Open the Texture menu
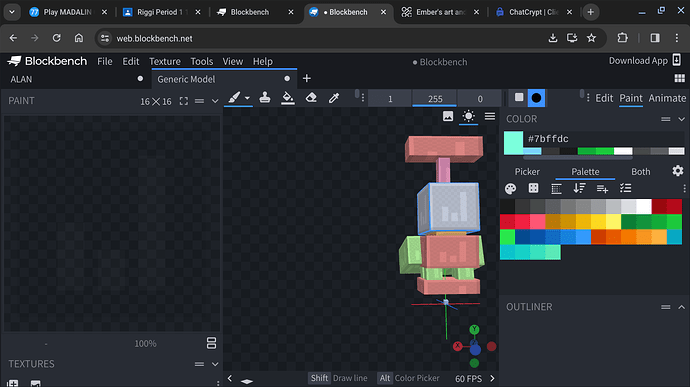The height and width of the screenshot is (387, 690). [165, 61]
